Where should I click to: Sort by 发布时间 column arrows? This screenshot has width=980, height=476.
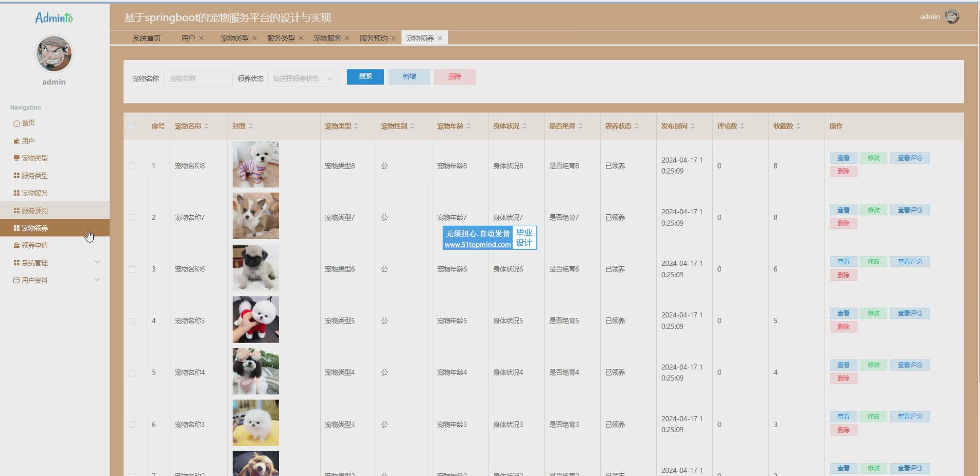[x=693, y=126]
